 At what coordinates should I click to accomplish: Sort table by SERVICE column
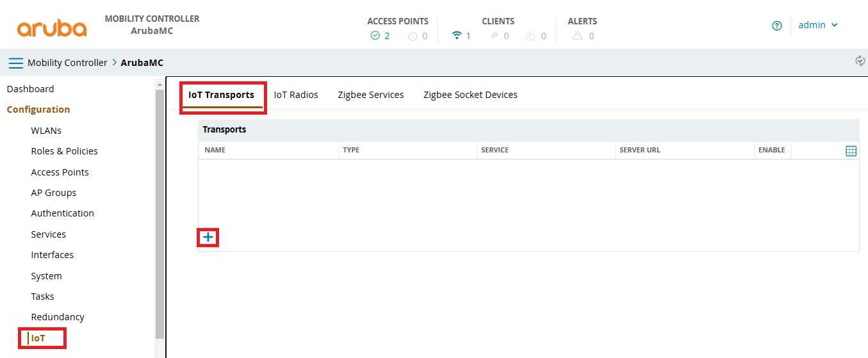click(495, 150)
